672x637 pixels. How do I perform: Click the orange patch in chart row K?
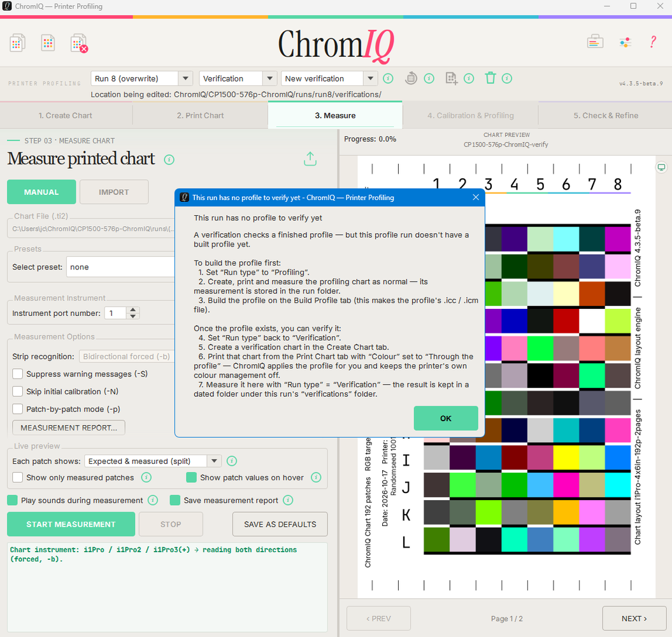click(x=566, y=512)
